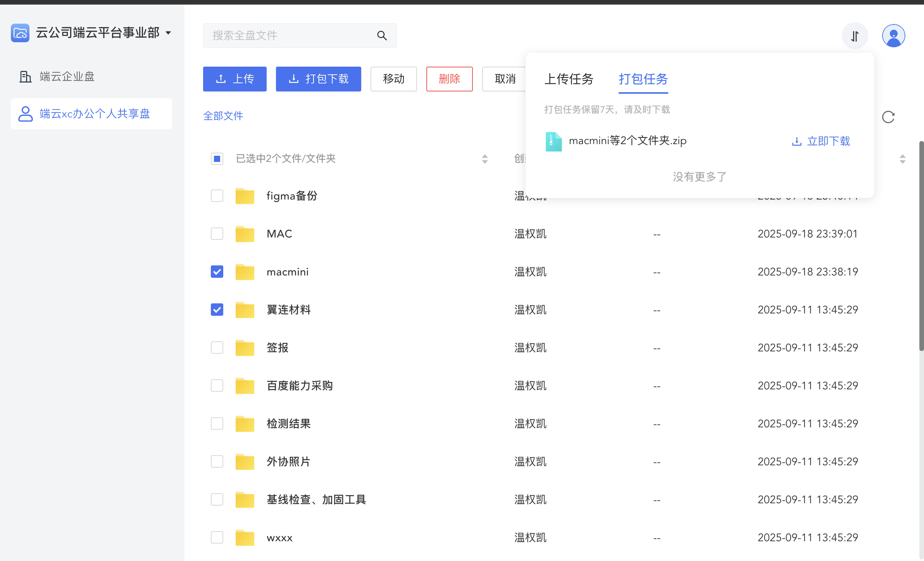Expand the 云公司端云平台事业部 organization dropdown
924x561 pixels.
tap(169, 33)
